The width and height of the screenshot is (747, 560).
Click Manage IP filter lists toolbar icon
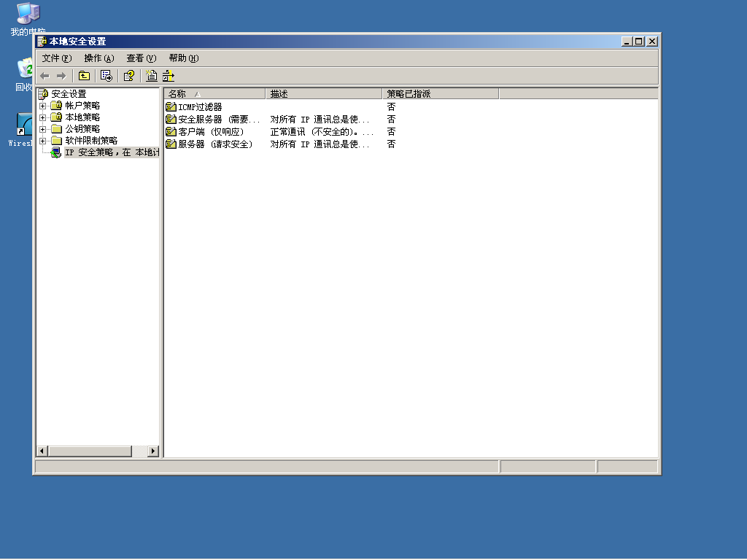tap(169, 76)
